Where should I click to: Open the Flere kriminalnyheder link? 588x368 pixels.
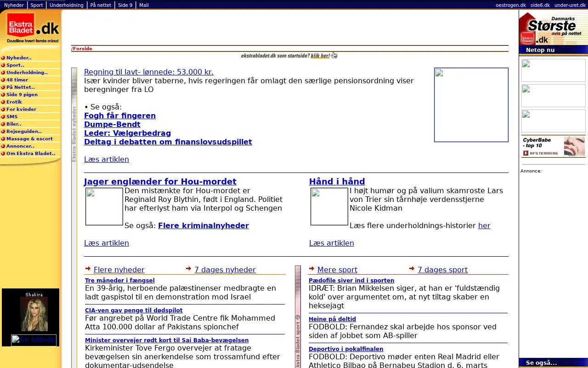coord(204,225)
